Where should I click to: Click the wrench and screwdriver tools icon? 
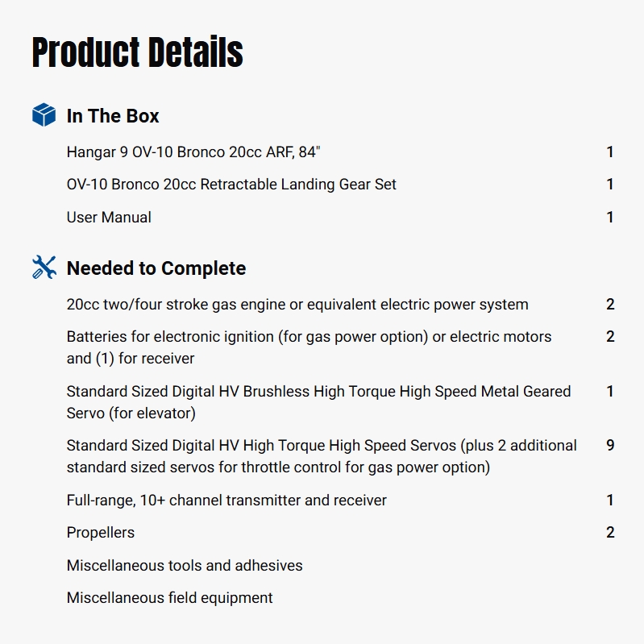[x=44, y=268]
